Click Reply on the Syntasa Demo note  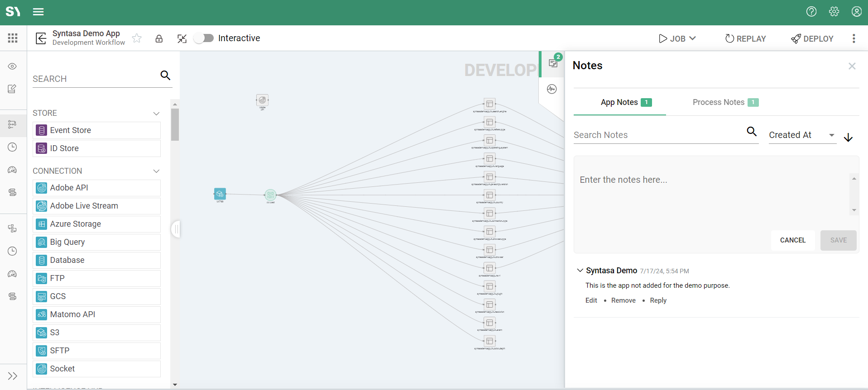point(658,300)
